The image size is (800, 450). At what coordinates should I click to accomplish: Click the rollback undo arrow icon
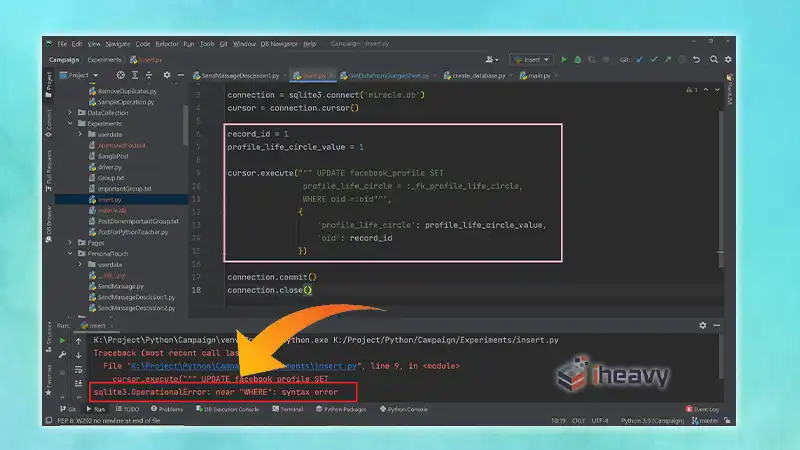coord(696,60)
